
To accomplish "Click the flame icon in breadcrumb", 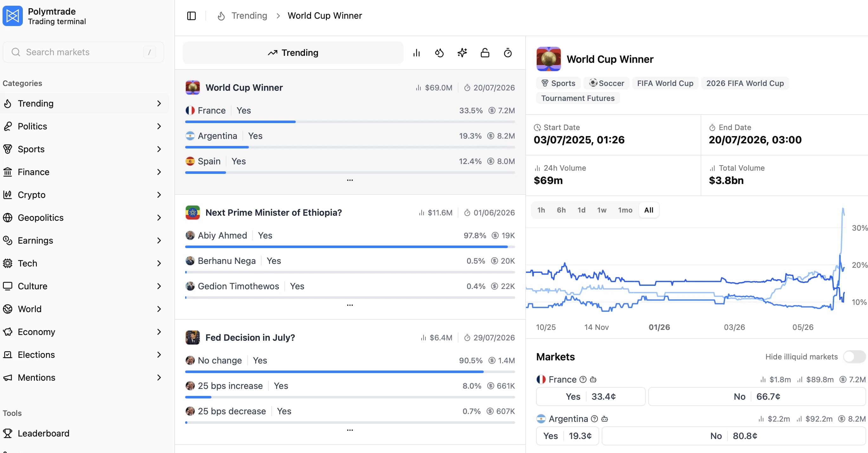I will coord(221,16).
